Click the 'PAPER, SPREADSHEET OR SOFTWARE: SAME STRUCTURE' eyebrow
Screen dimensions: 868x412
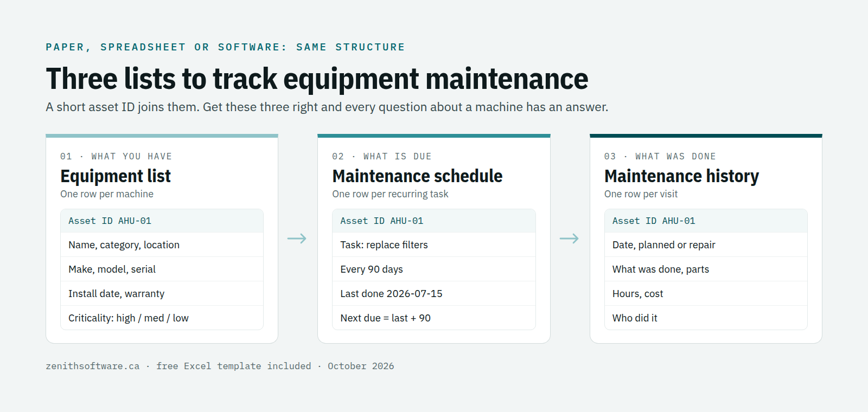225,47
